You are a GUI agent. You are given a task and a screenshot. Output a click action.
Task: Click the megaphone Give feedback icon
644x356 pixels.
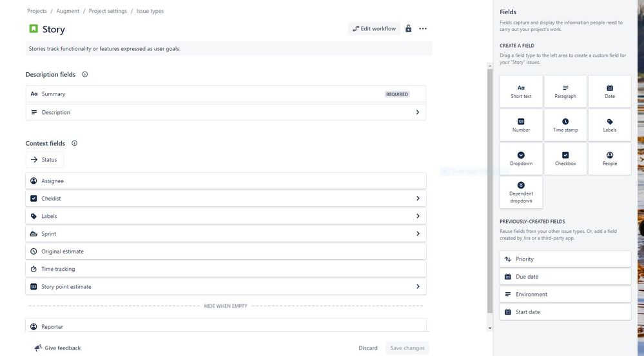[38, 348]
